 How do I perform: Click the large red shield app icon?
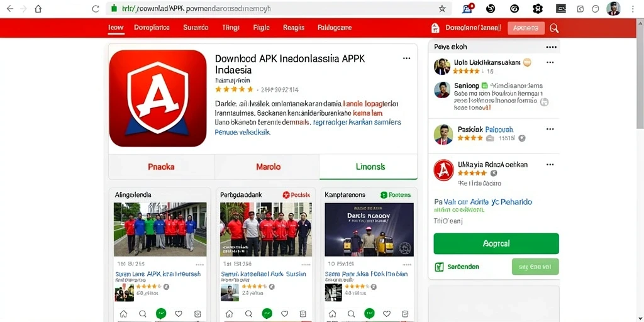click(158, 98)
